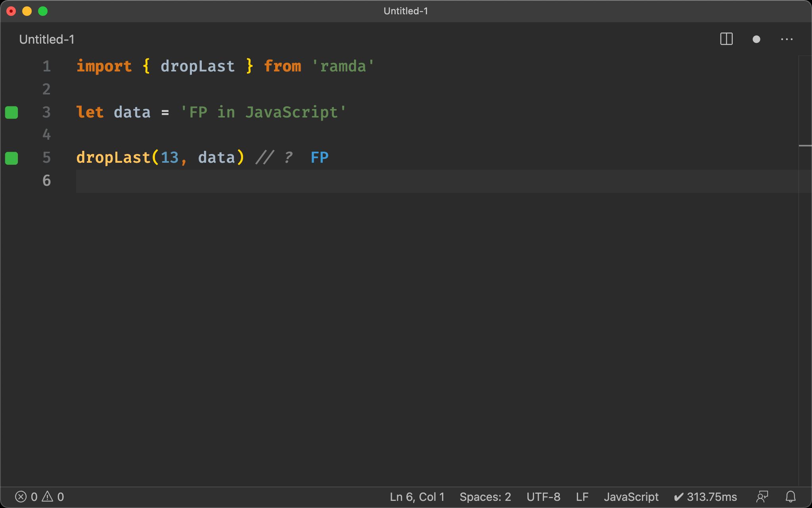This screenshot has width=812, height=508.
Task: Click the blue FP inline result
Action: 320,158
